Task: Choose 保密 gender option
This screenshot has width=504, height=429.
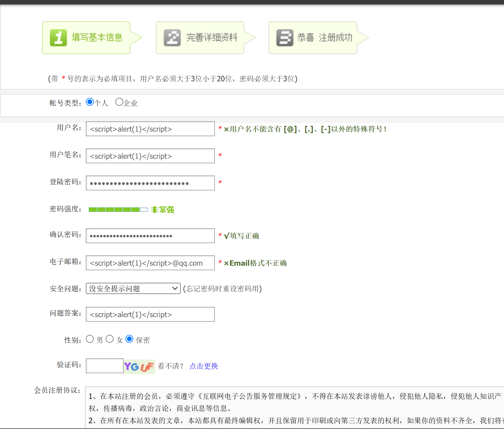Action: 129,339
